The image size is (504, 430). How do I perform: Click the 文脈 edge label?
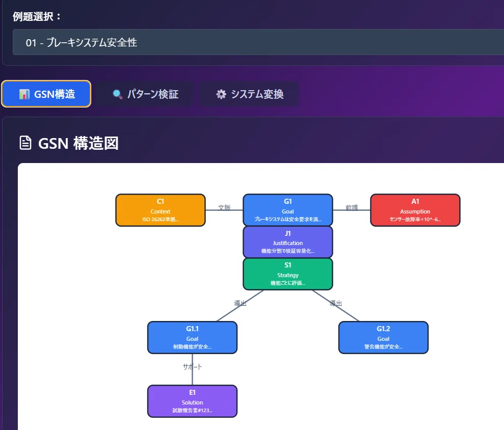[x=224, y=207]
